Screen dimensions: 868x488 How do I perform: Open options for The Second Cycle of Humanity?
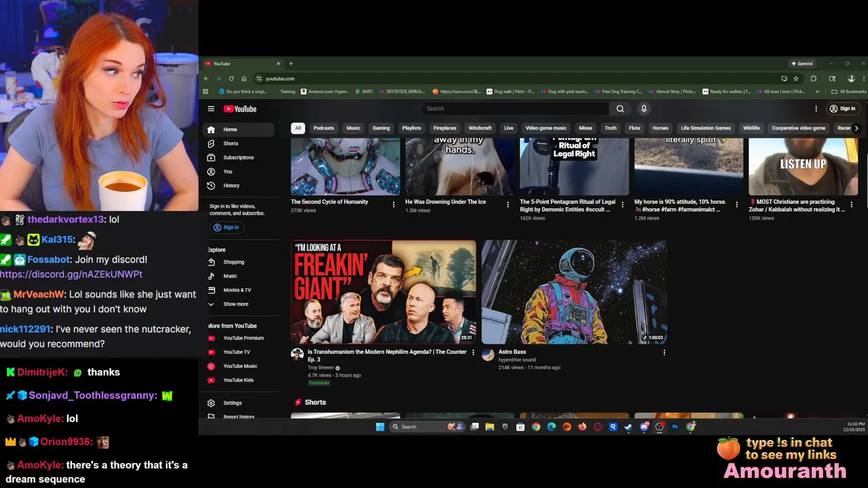point(393,204)
